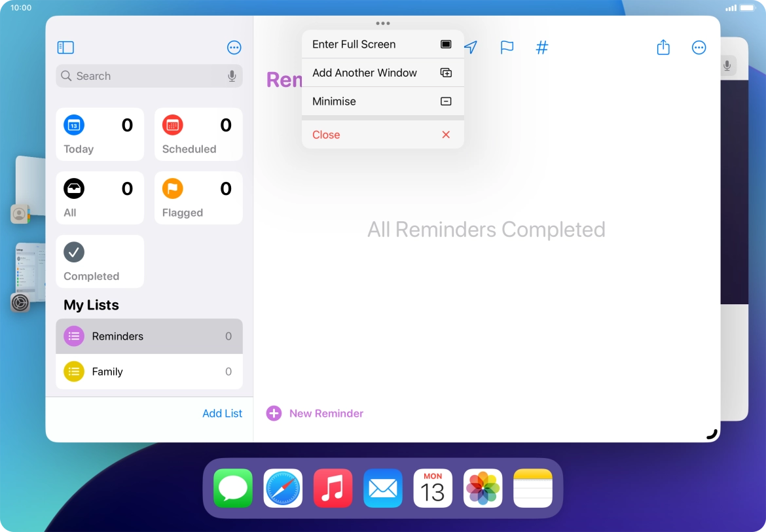Open the Today smart list
The image size is (766, 532).
(100, 135)
